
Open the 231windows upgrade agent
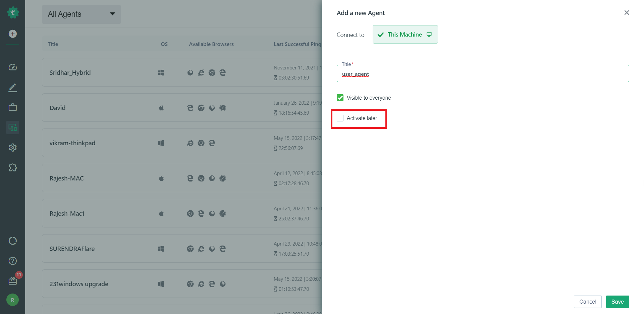tap(79, 284)
